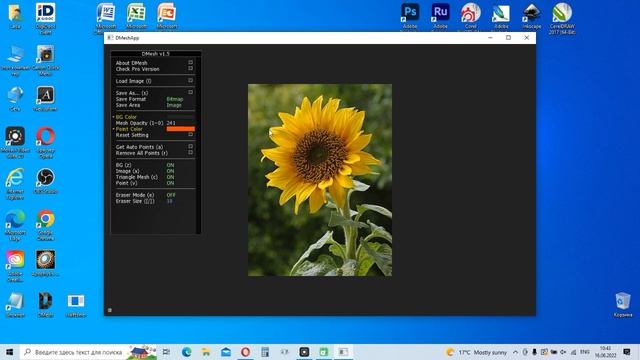The image size is (640, 360).
Task: Click the small square icon at the DMesh window's bottom-left
Action: coord(110,310)
